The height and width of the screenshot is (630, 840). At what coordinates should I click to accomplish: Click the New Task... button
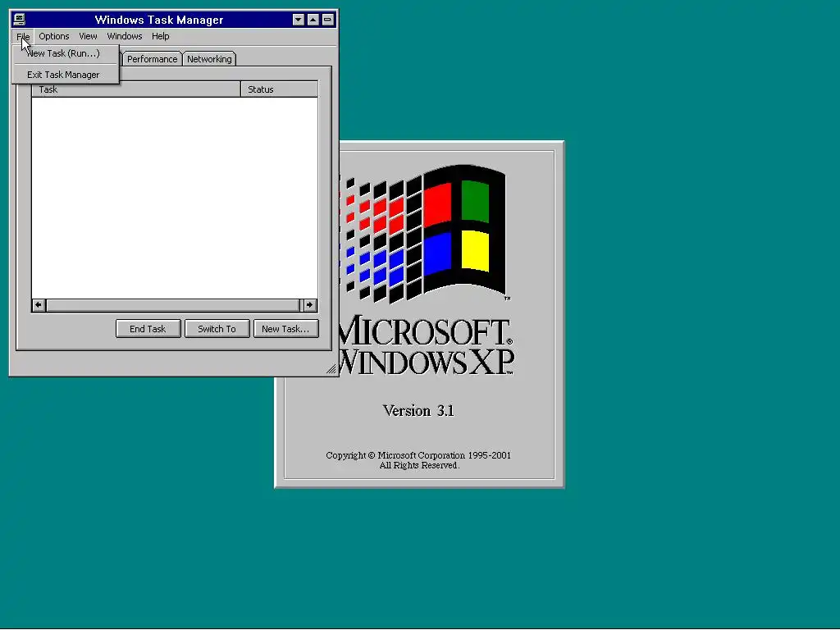click(286, 329)
